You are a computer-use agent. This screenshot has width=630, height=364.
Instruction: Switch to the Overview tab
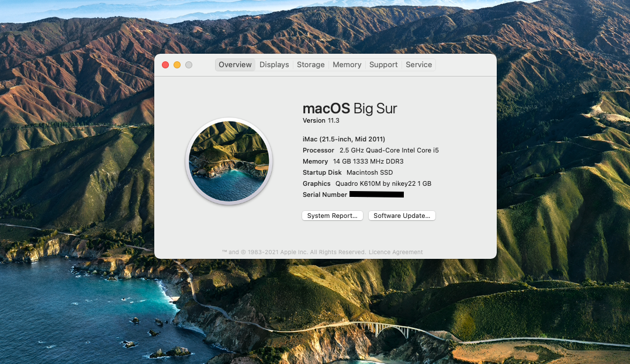(235, 65)
